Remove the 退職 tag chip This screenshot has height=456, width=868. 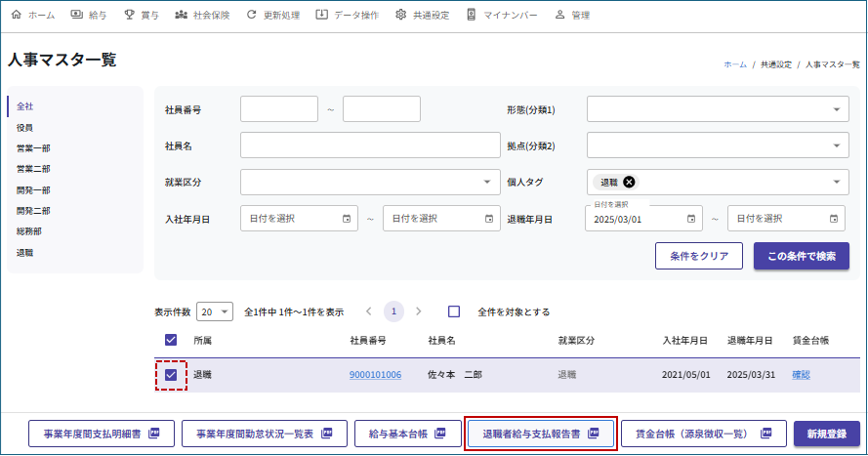pos(629,182)
